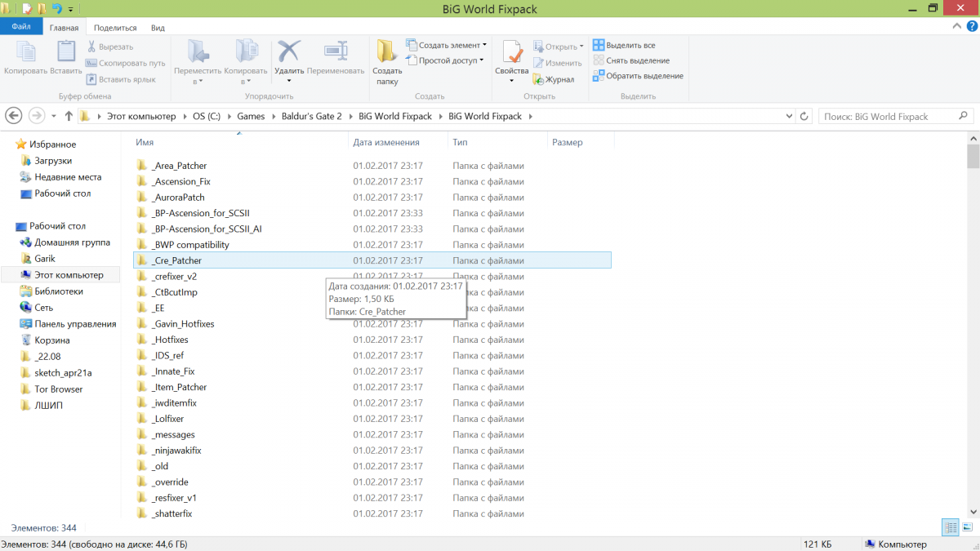Screen dimensions: 980x551
Task: Open the Файл tab
Action: coord(20,27)
